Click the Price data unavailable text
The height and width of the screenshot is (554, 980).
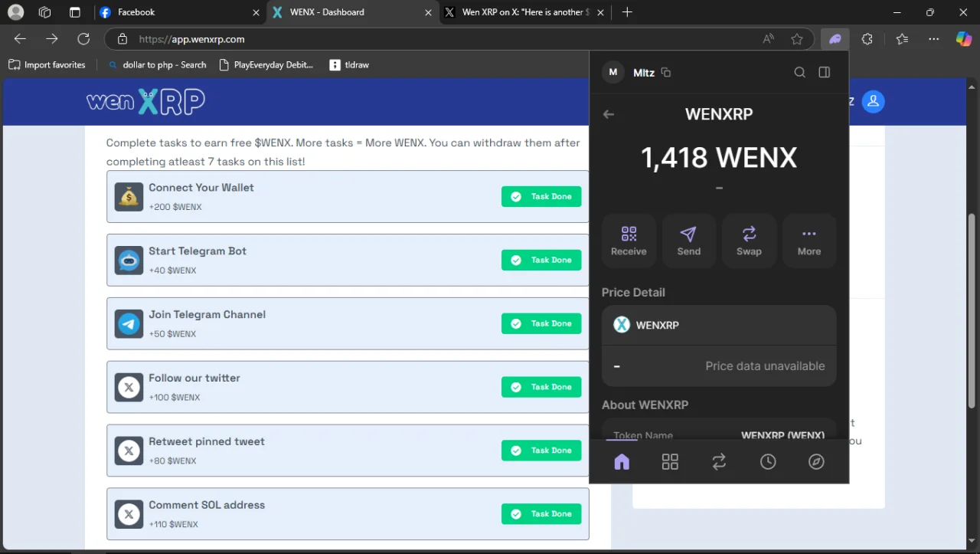tap(765, 366)
